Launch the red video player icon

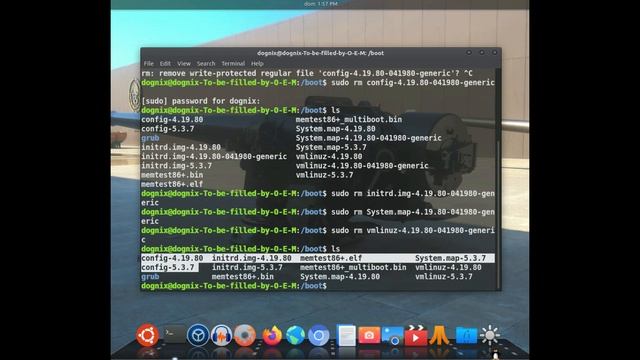pyautogui.click(x=416, y=335)
